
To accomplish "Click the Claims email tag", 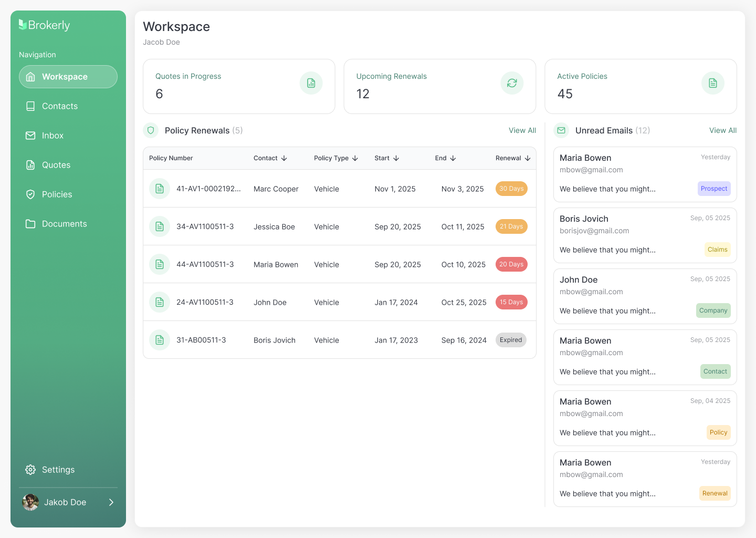I will (x=718, y=250).
